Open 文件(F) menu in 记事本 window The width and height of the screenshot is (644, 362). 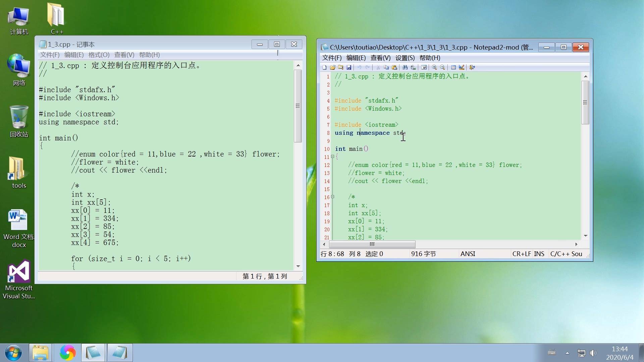pos(50,55)
